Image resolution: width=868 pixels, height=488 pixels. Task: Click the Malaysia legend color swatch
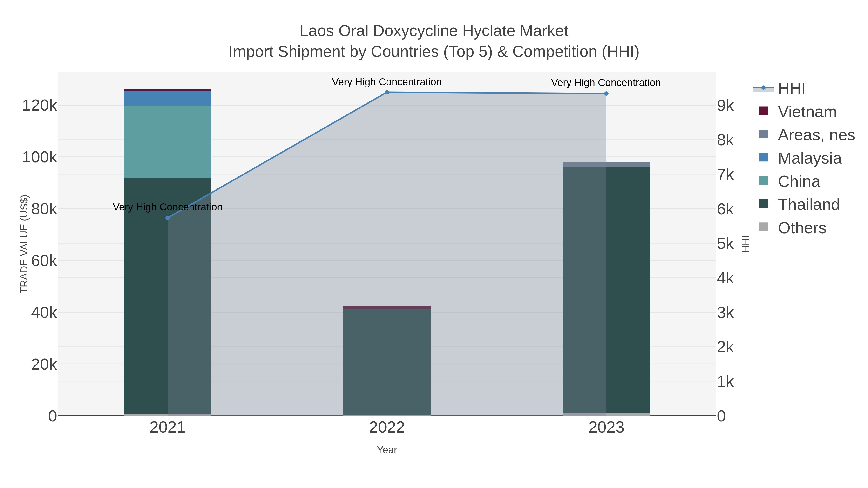click(763, 157)
